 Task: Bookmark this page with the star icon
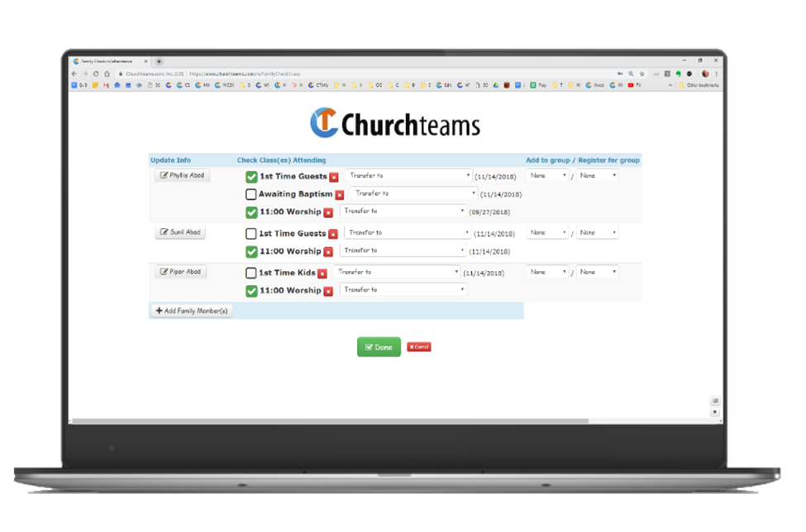(x=641, y=74)
